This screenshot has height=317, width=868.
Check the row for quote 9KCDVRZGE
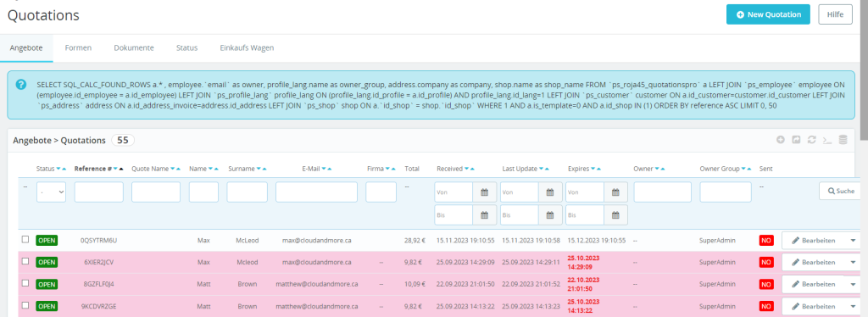25,305
